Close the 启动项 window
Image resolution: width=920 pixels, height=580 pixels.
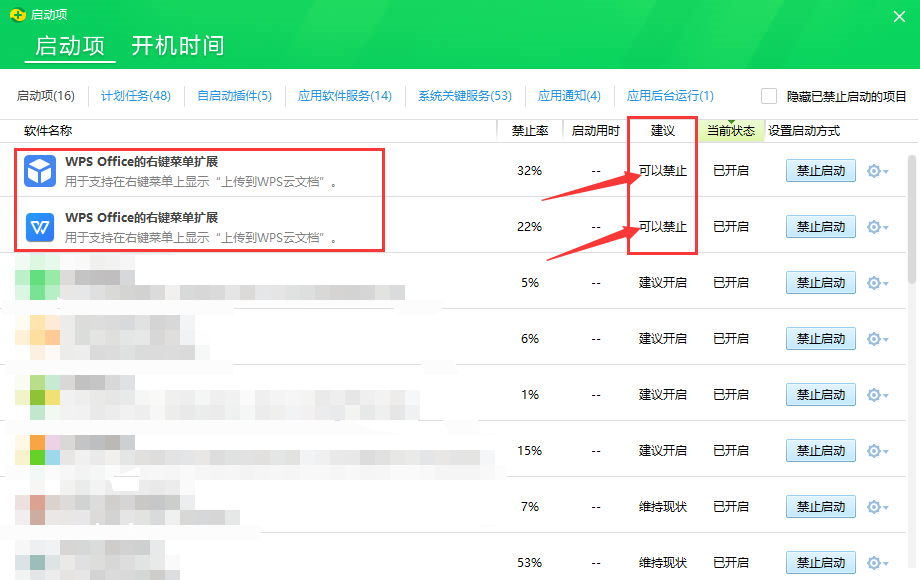899,16
